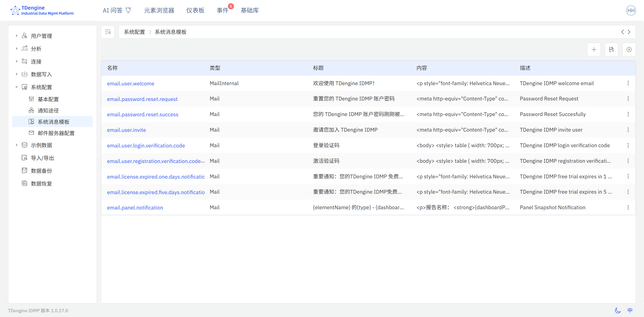Select 邮件服务器配置 in the sidebar

[x=52, y=133]
